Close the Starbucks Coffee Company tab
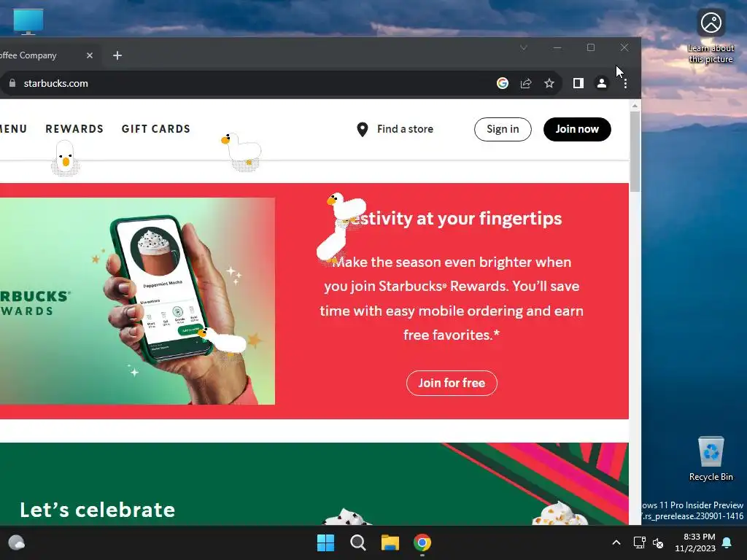The image size is (747, 560). tap(90, 55)
